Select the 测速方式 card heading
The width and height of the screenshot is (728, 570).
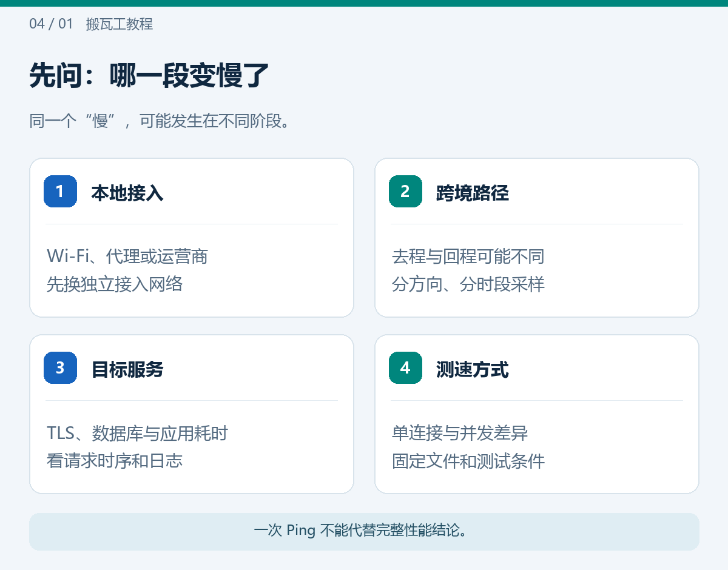coord(473,369)
